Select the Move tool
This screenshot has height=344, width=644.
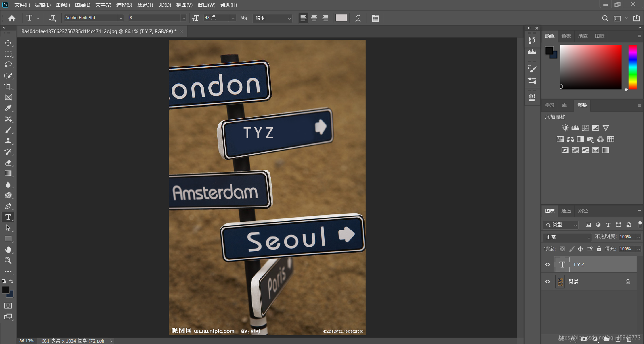(x=8, y=43)
